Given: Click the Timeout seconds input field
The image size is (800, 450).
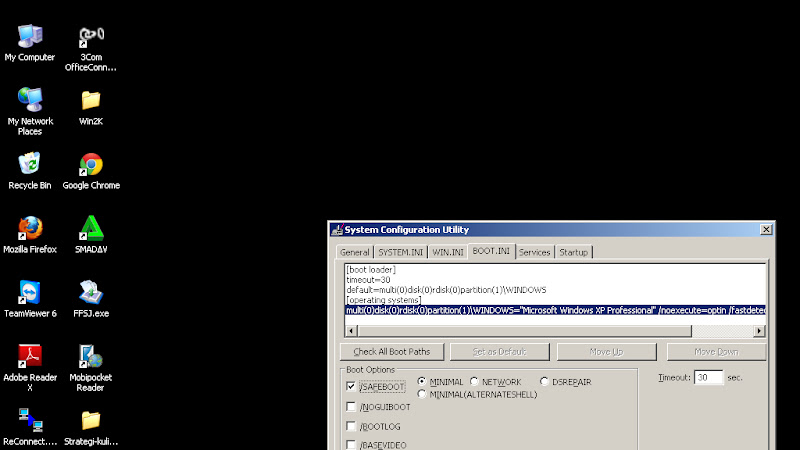Looking at the screenshot, I should click(x=709, y=378).
